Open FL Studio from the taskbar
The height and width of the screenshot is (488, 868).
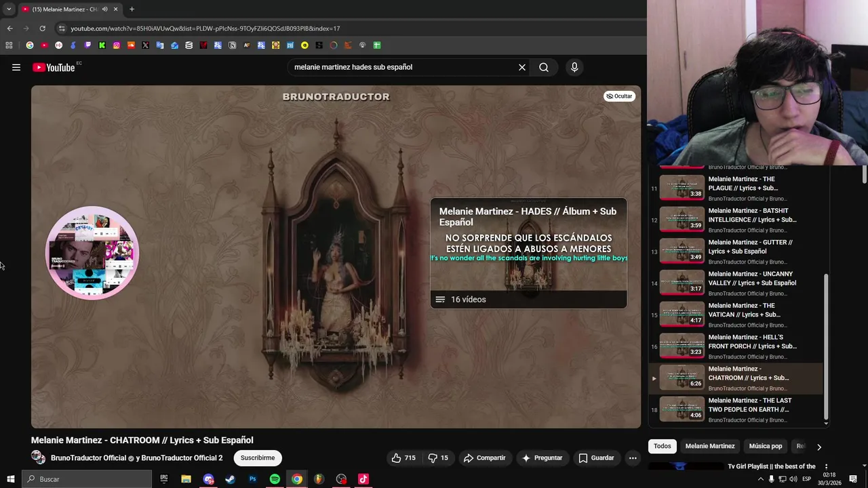tap(319, 479)
